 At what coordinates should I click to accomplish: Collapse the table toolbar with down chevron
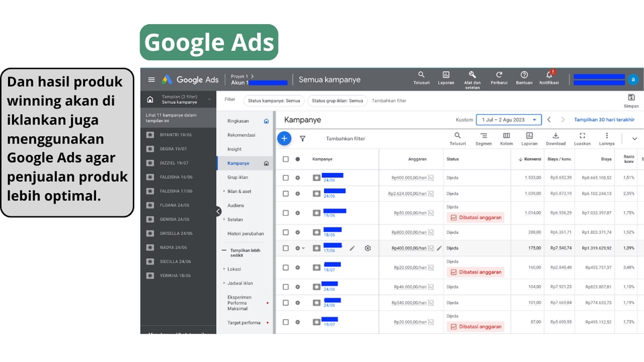tap(635, 139)
